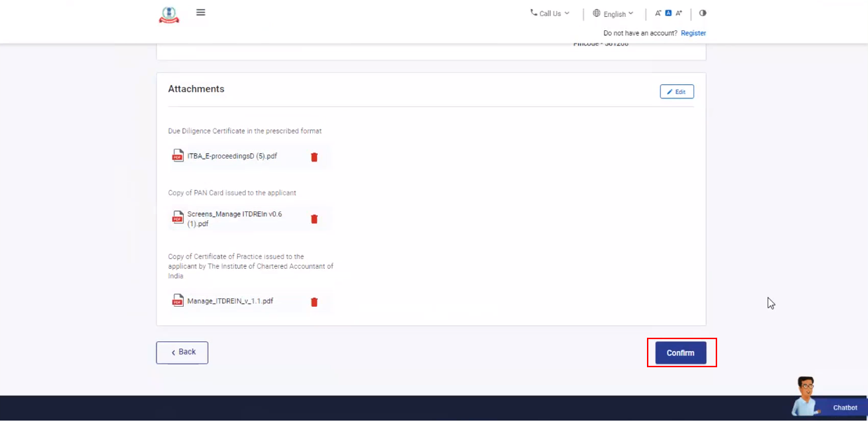Viewport: 868px width, 422px height.
Task: Remove the Manage_ITDREIN_v_1.1.pdf attachment
Action: 314,302
